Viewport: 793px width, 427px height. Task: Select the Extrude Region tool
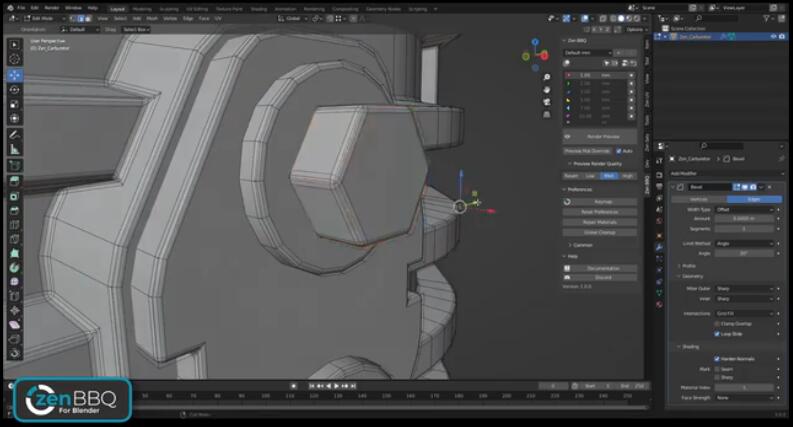coord(14,181)
